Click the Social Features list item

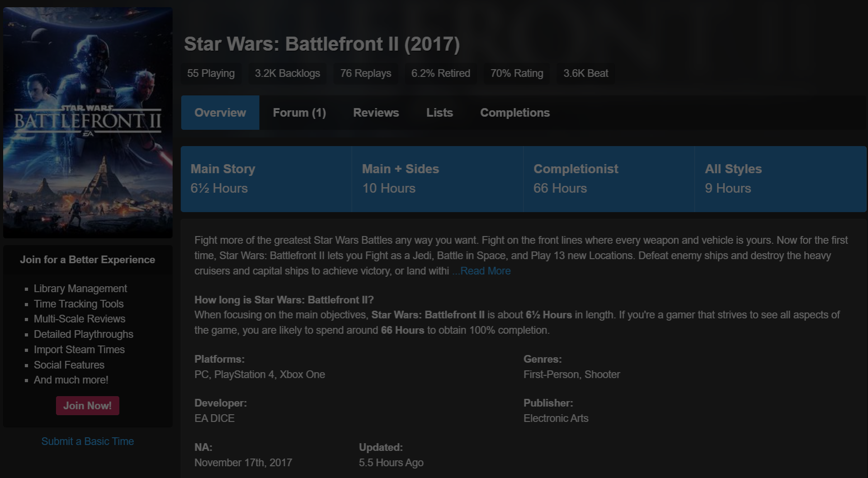click(x=69, y=365)
